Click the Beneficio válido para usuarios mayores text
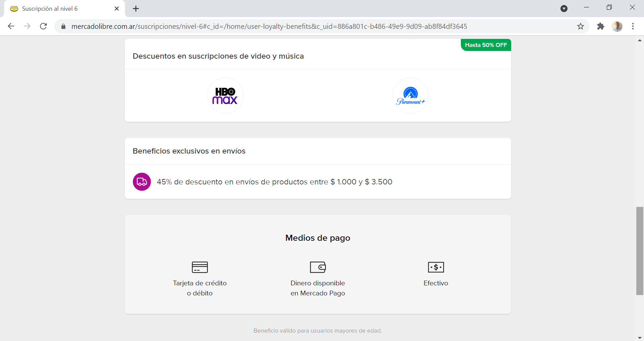Image resolution: width=644 pixels, height=341 pixels. click(x=318, y=331)
